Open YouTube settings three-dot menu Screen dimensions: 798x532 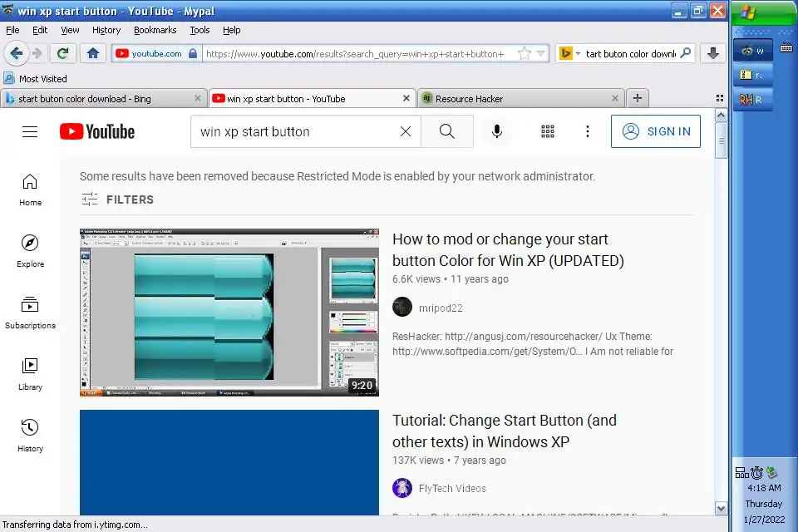pos(588,131)
